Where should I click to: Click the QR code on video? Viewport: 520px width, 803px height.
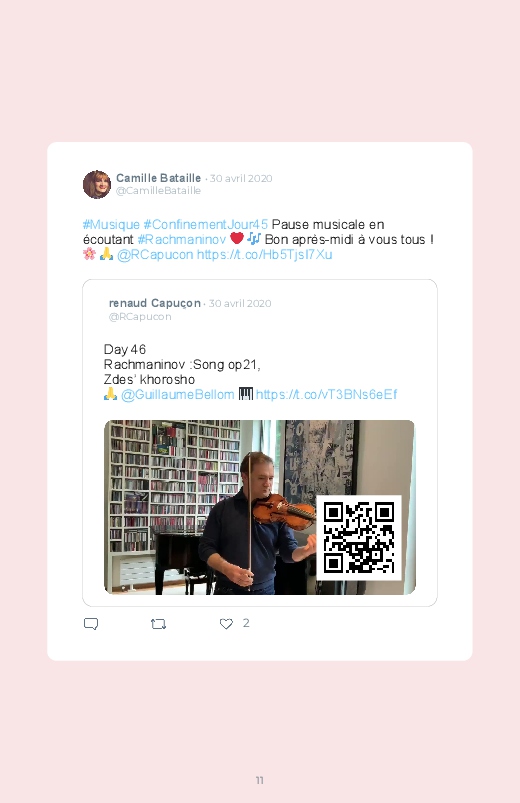[359, 538]
